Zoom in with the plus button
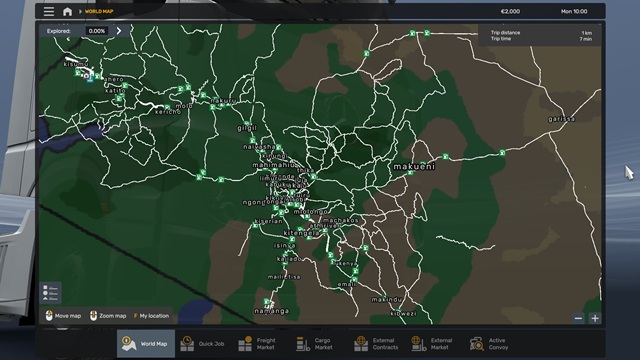The width and height of the screenshot is (640, 360). tap(595, 318)
